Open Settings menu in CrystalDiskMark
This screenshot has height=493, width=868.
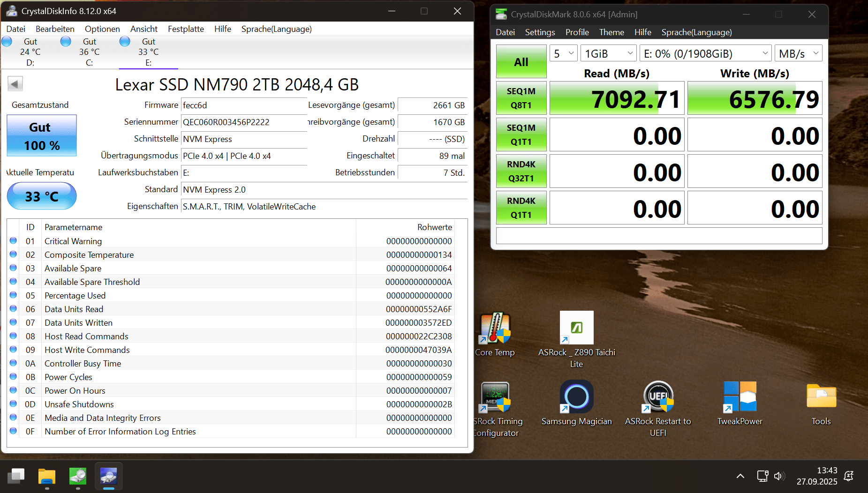click(x=540, y=32)
